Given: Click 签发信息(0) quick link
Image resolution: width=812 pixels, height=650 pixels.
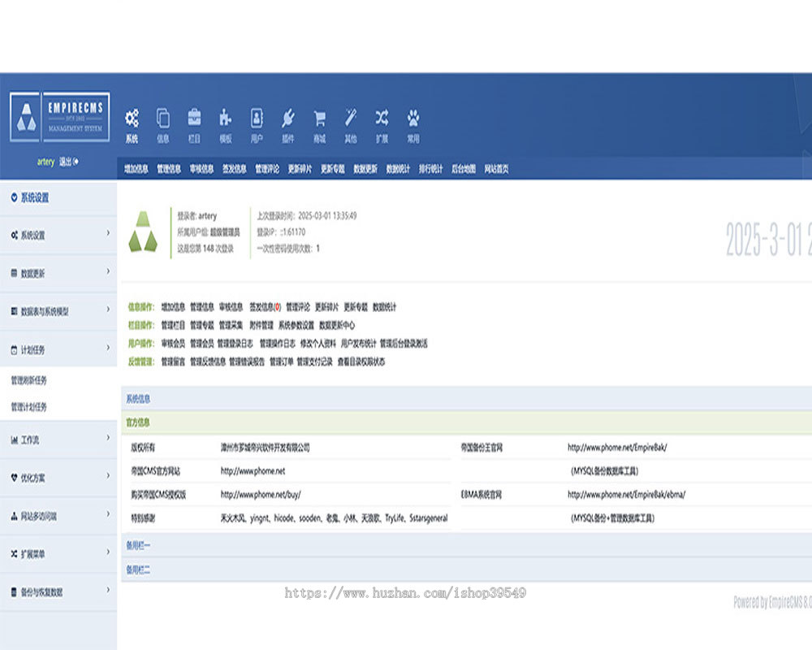Looking at the screenshot, I should (266, 307).
